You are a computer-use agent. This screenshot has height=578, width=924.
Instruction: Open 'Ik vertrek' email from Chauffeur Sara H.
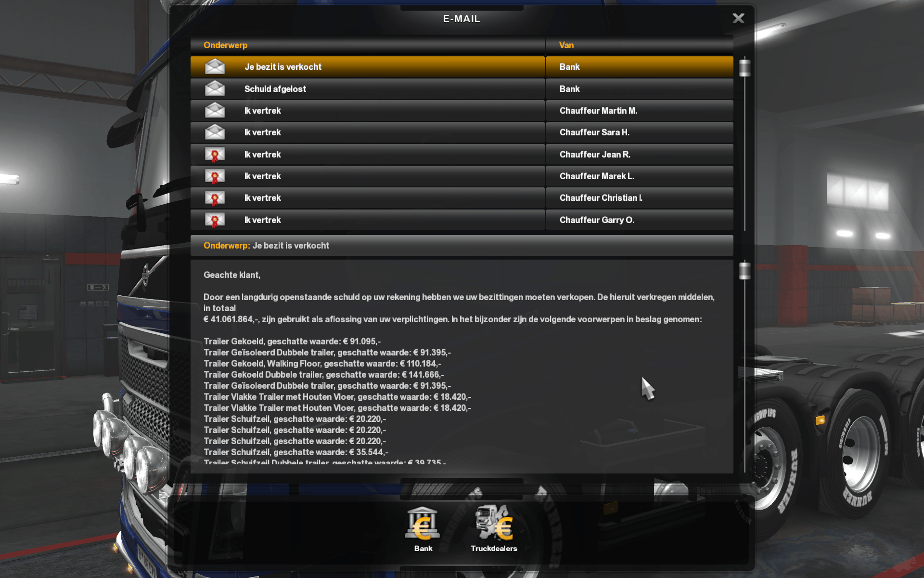click(462, 132)
